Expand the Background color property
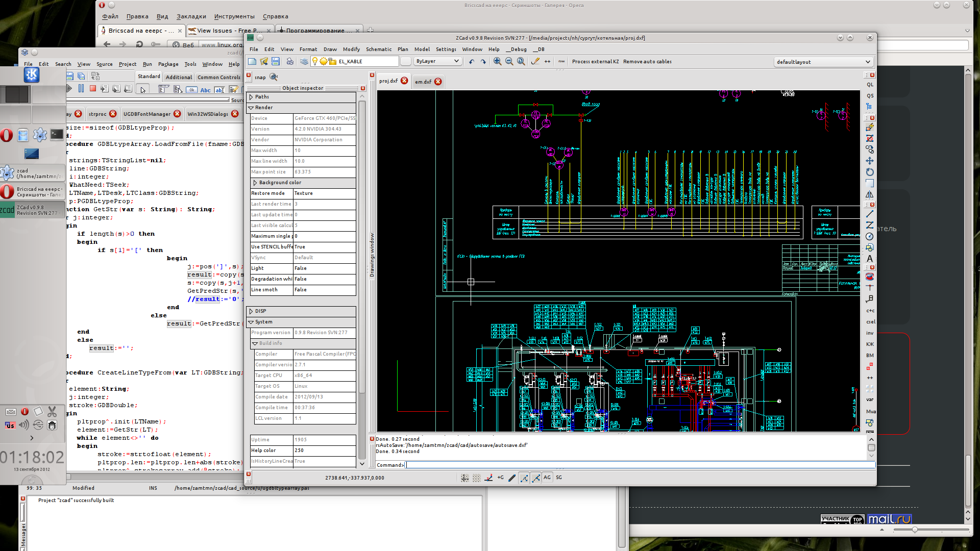The image size is (980, 551). (255, 183)
